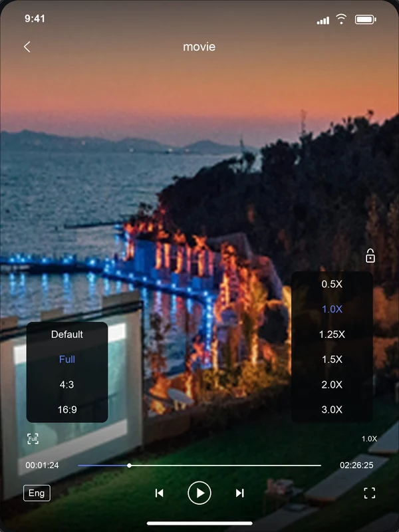This screenshot has width=399, height=532.
Task: Select 1.25X playback speed
Action: [x=332, y=334]
